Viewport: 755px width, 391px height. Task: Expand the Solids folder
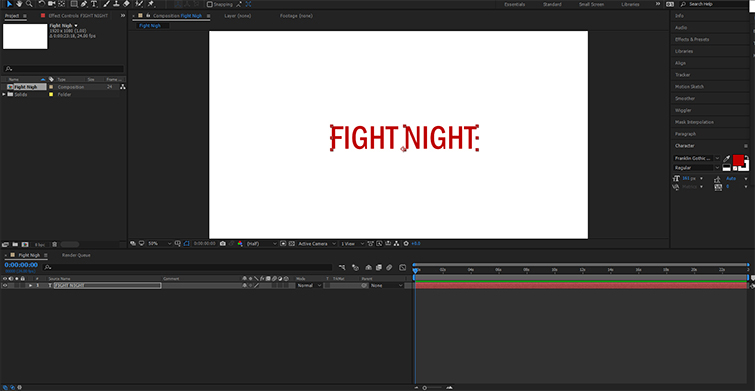4,94
